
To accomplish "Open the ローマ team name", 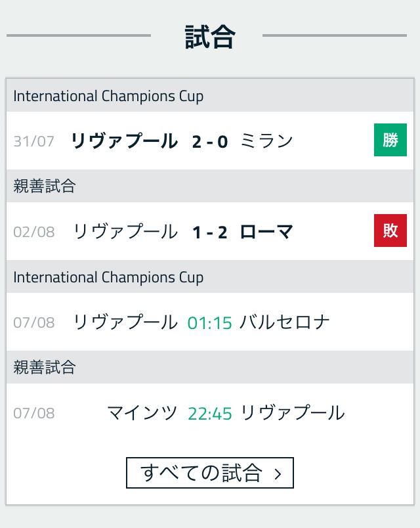I will 266,232.
